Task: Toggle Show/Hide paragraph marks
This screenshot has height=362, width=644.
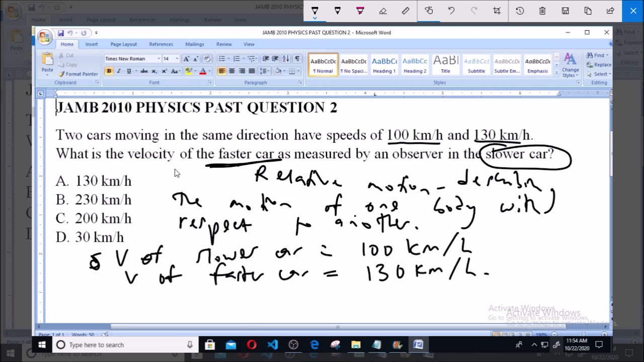Action: click(x=297, y=59)
